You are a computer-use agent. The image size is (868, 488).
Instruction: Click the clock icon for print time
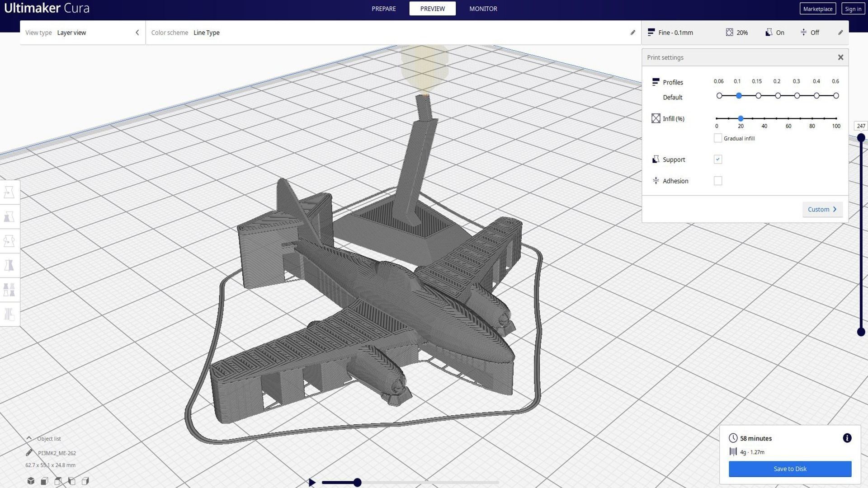733,438
